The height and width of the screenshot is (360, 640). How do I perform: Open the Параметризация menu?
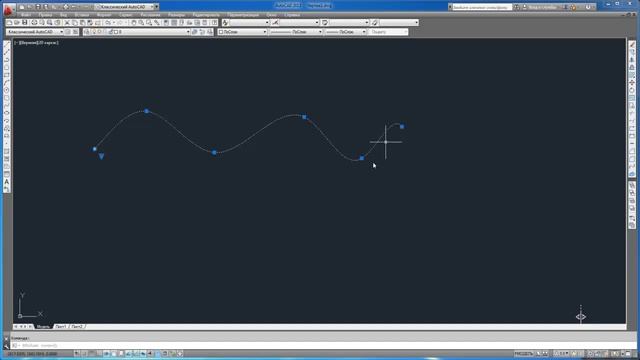click(x=243, y=15)
